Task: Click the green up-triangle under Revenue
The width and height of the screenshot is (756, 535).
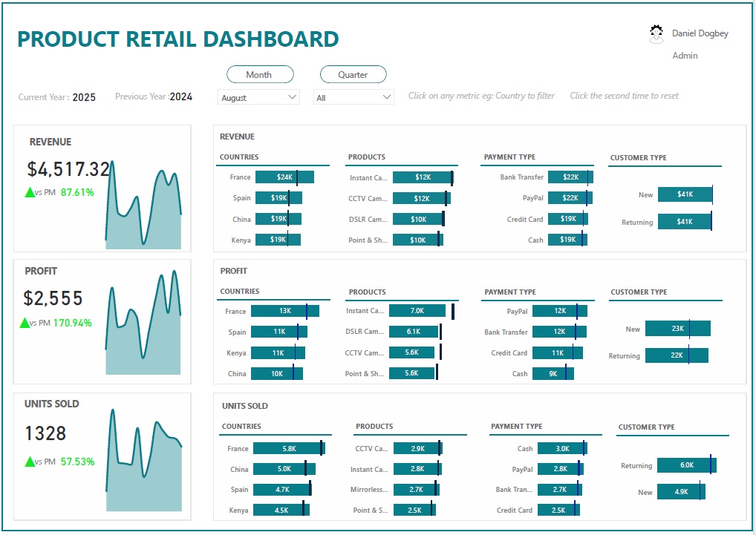Action: (30, 193)
